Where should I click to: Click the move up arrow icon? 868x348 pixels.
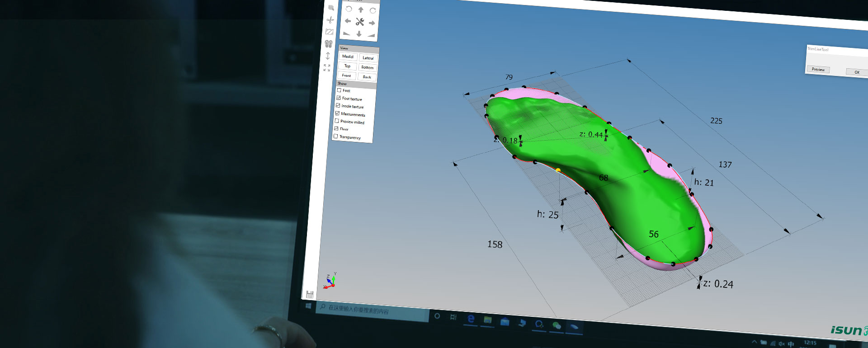tap(361, 9)
